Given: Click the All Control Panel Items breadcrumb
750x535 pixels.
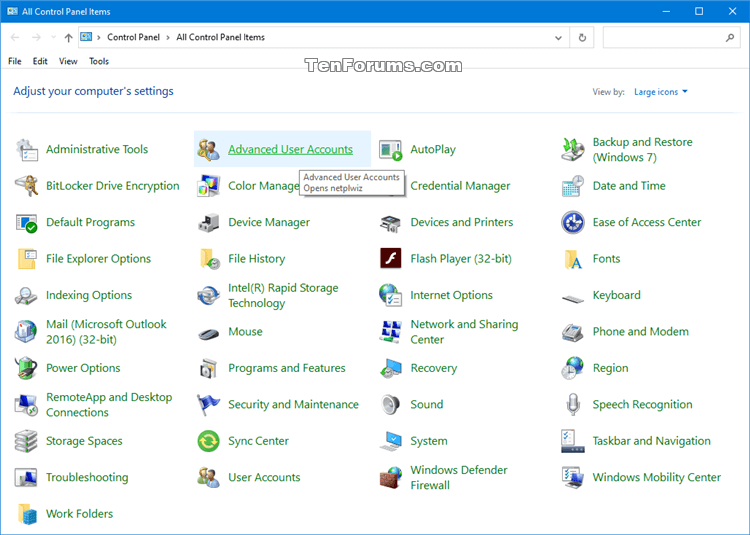Looking at the screenshot, I should (221, 37).
